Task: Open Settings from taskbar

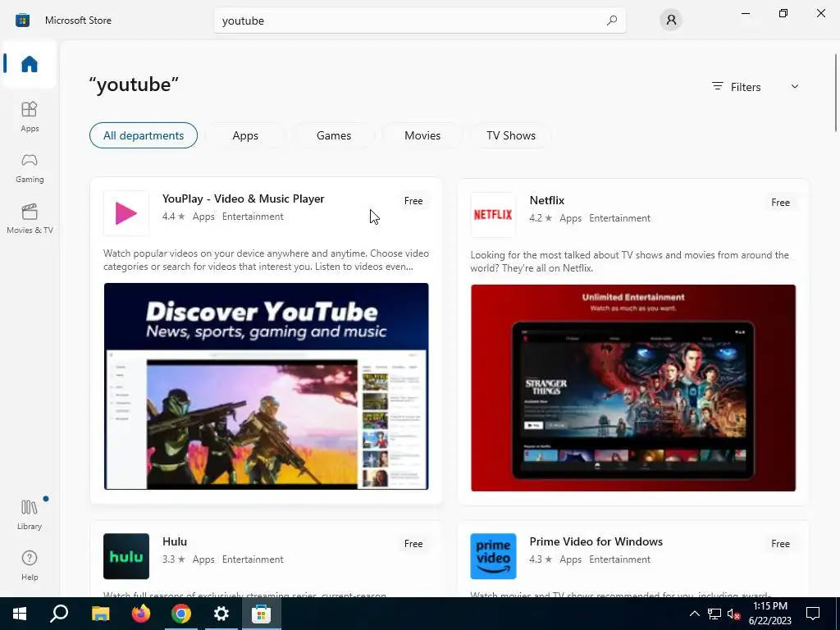Action: pyautogui.click(x=221, y=614)
